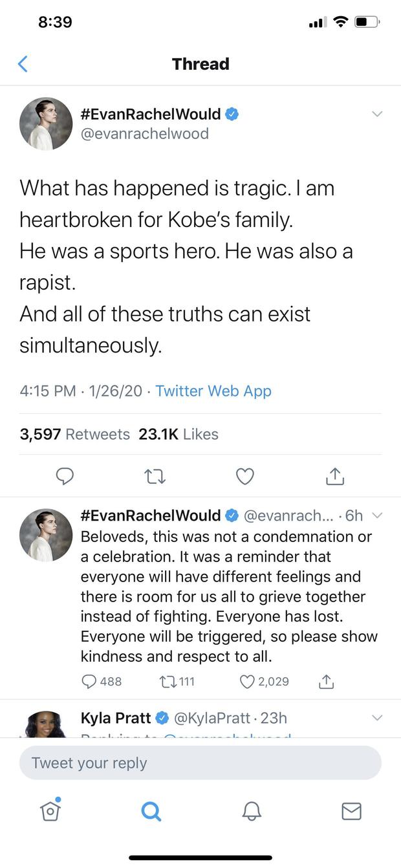Like the reply with 2,029 likes

coord(247,681)
